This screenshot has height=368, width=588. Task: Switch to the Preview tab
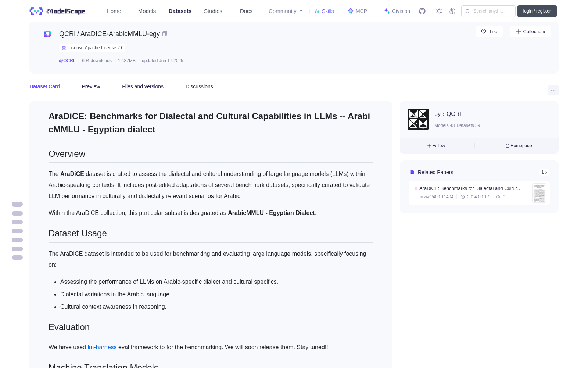(91, 86)
